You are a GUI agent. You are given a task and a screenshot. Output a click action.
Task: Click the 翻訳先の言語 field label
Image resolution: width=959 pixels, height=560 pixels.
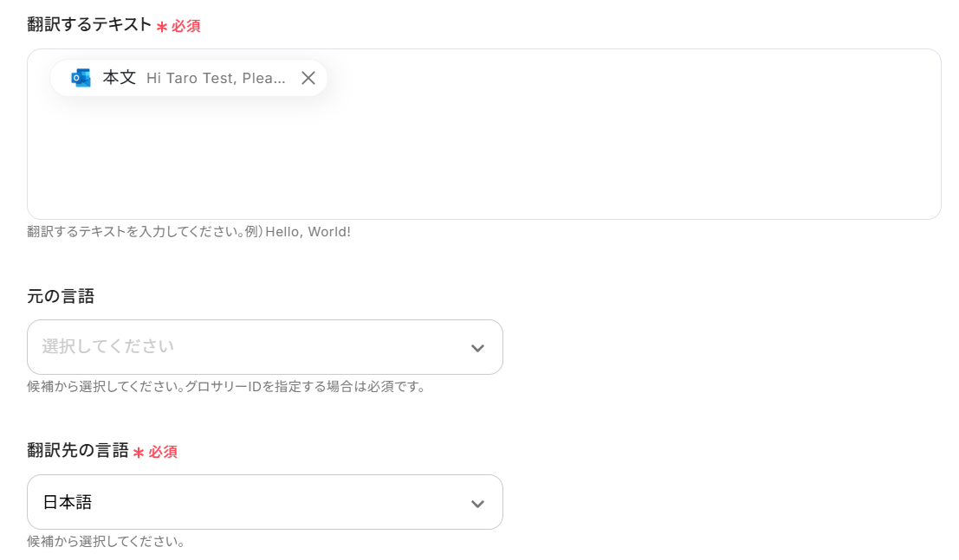point(78,451)
